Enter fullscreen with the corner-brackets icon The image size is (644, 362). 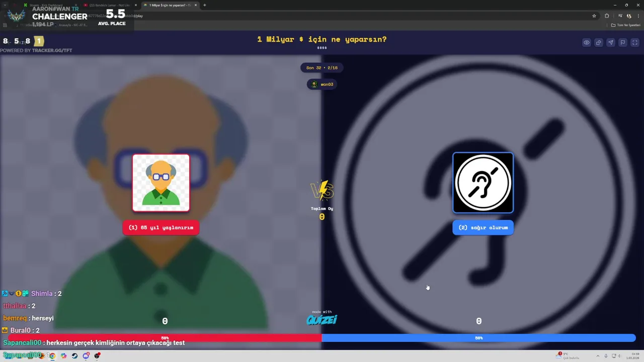pos(635,43)
